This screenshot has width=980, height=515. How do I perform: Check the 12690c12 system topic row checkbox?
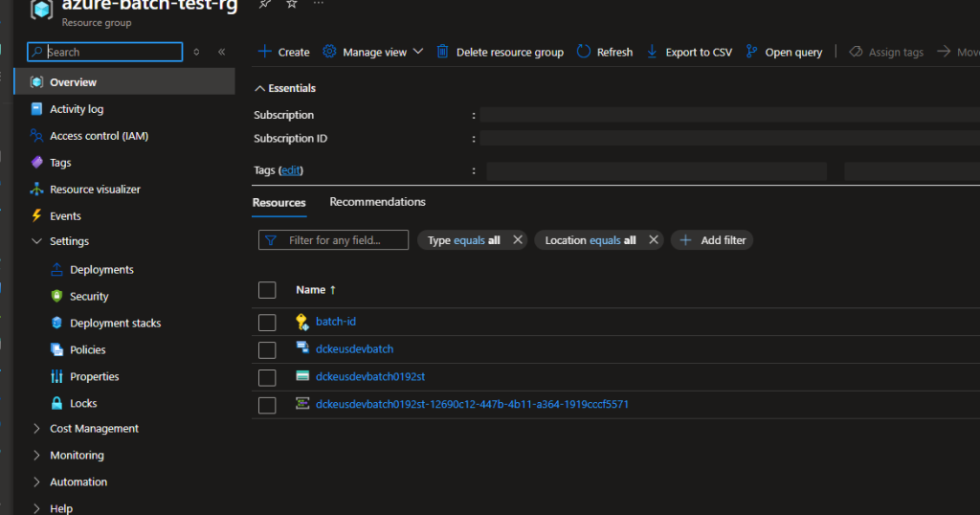[267, 405]
